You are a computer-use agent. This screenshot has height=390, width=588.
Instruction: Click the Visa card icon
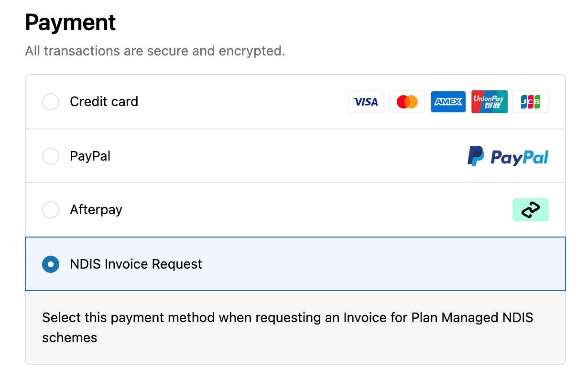(x=366, y=102)
